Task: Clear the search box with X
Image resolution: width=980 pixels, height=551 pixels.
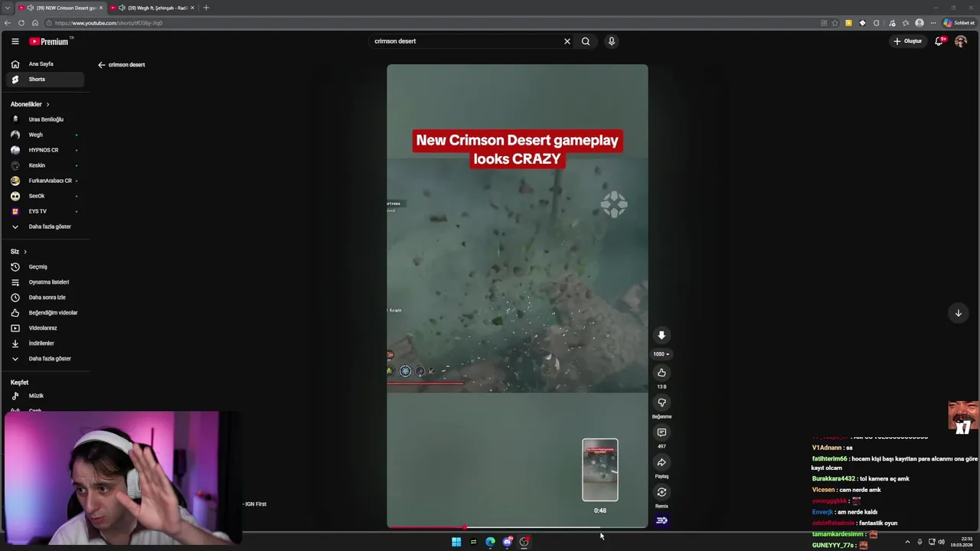Action: pyautogui.click(x=567, y=41)
